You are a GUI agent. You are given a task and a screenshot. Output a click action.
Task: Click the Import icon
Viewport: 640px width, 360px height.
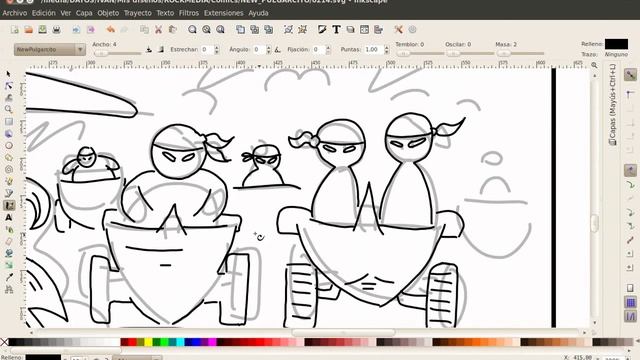[x=76, y=29]
